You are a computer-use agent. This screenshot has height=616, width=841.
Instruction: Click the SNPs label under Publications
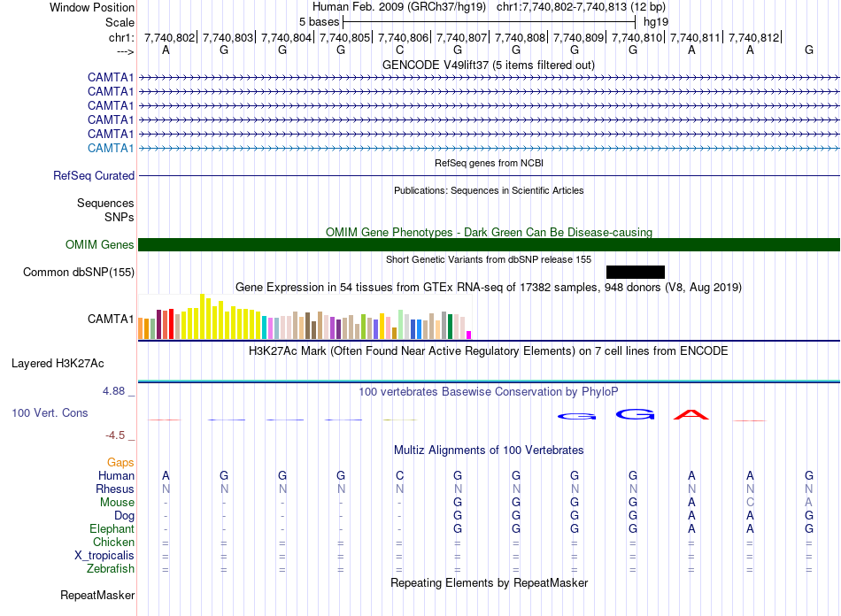pos(120,217)
